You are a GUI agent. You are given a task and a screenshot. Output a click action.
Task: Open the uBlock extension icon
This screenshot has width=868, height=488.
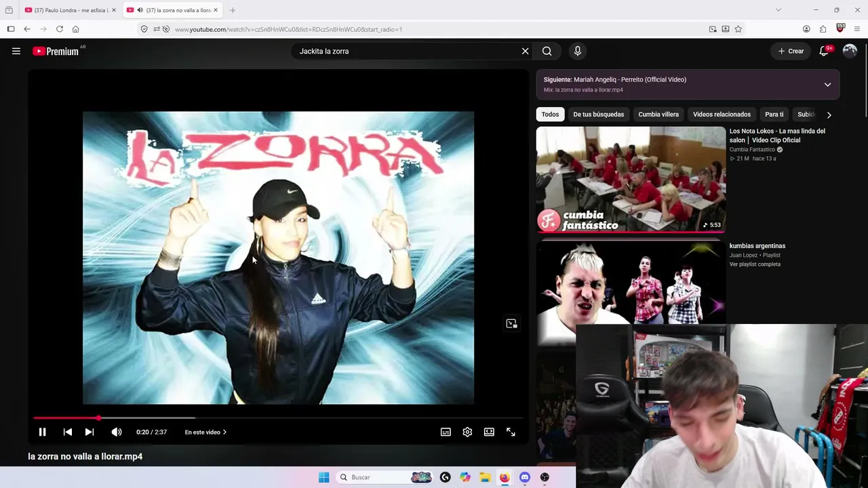tap(841, 28)
